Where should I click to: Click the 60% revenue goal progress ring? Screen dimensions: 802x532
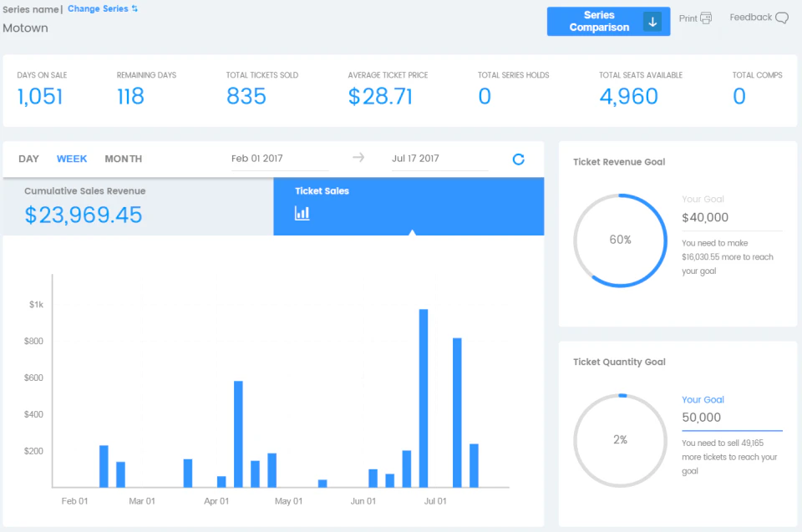tap(620, 241)
